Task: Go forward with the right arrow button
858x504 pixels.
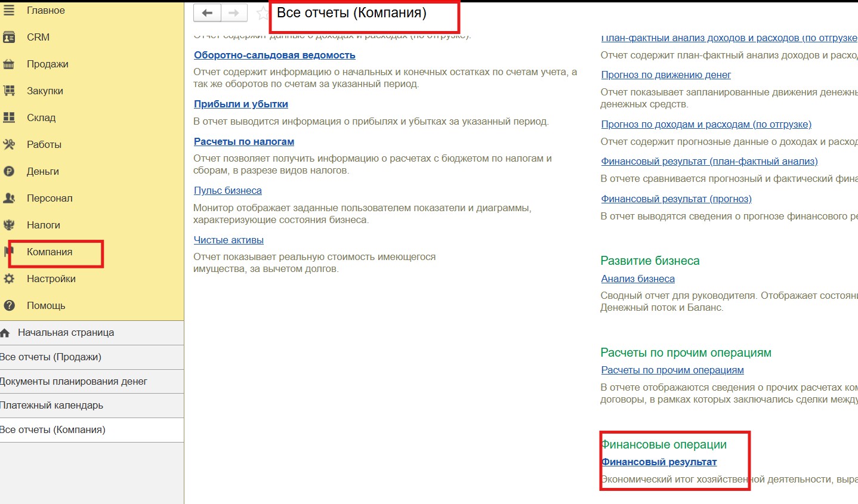Action: tap(234, 13)
